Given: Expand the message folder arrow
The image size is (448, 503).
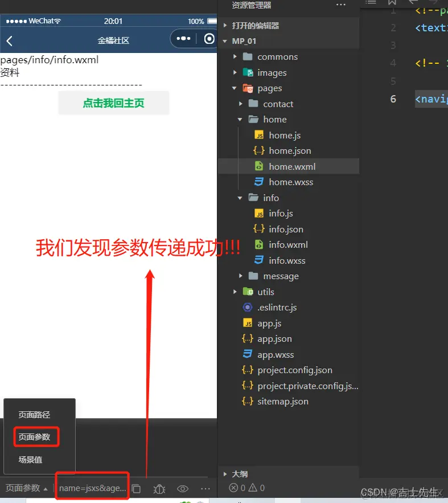Looking at the screenshot, I should 241,276.
